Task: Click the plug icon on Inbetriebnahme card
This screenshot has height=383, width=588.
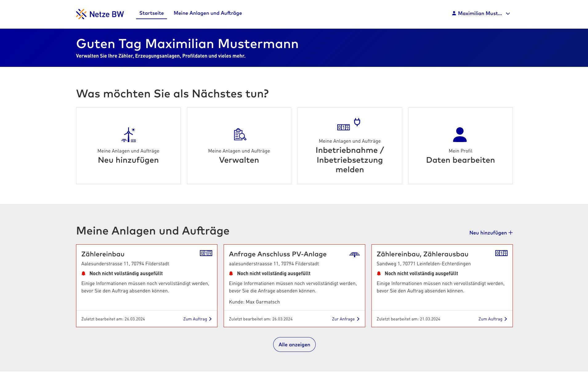Action: click(357, 122)
